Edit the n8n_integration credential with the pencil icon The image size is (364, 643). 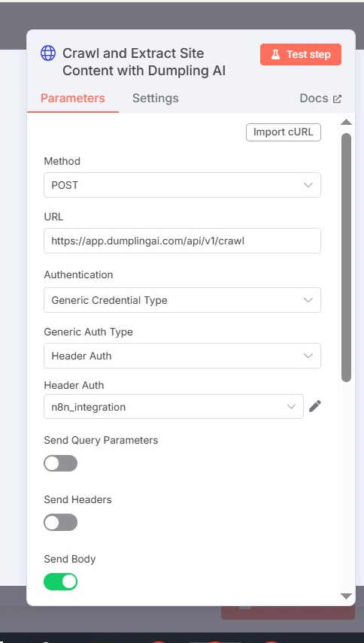pyautogui.click(x=315, y=406)
